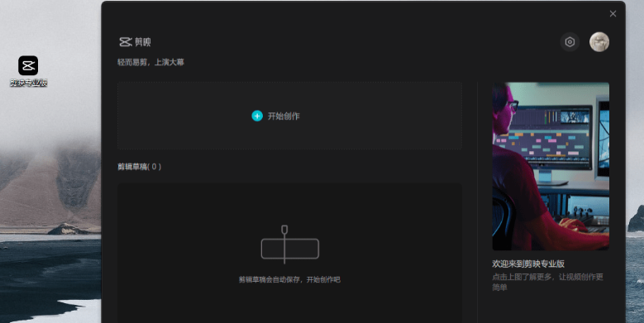Click the 欢迎来到剪映专业版 title
The height and width of the screenshot is (323, 644).
point(528,264)
